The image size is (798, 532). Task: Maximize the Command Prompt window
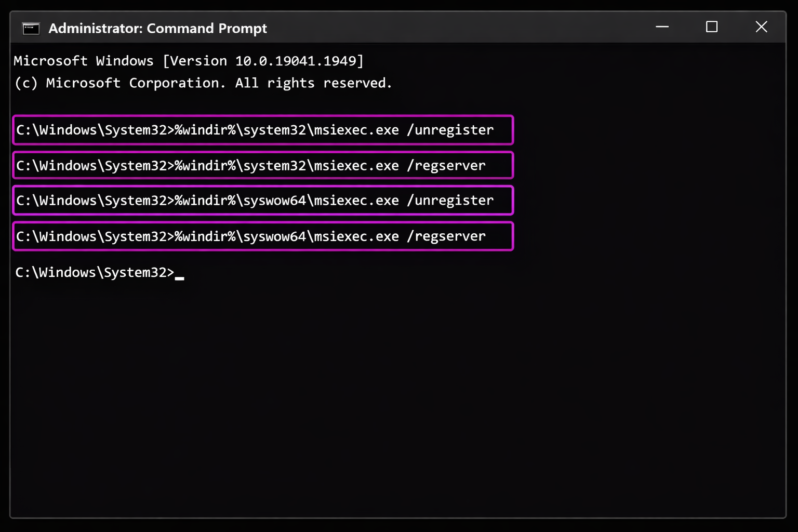point(712,26)
